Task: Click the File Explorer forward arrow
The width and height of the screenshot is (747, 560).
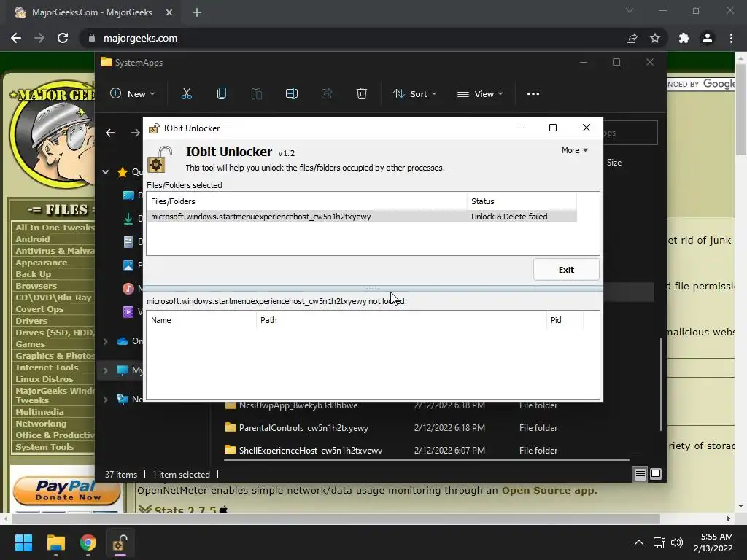Action: coord(135,133)
